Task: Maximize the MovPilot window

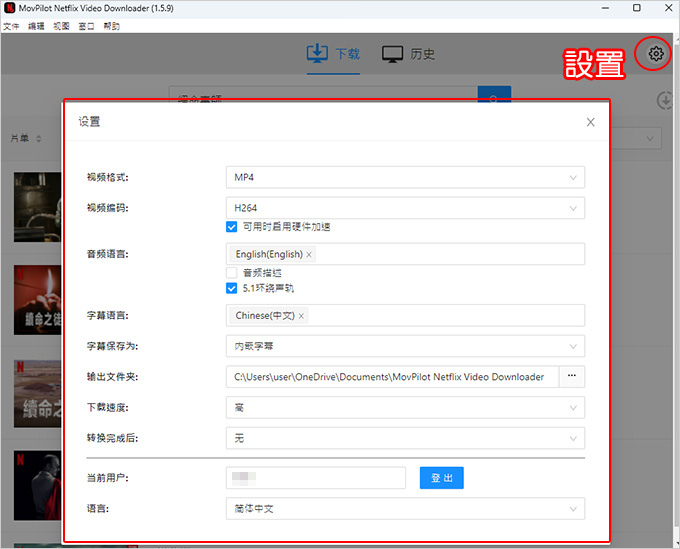Action: (x=637, y=8)
